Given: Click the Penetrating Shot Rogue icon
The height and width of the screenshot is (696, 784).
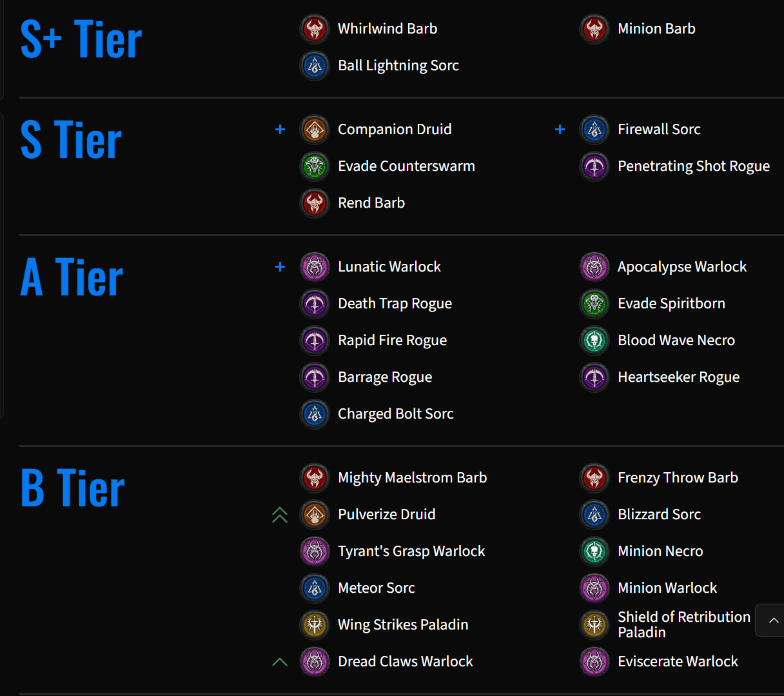Looking at the screenshot, I should 594,166.
